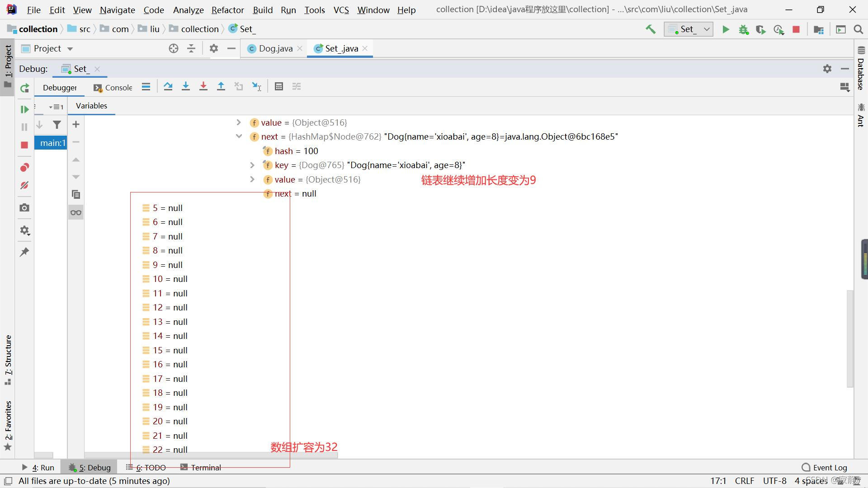
Task: Hide the Debug tool window with minimize dash
Action: [844, 69]
